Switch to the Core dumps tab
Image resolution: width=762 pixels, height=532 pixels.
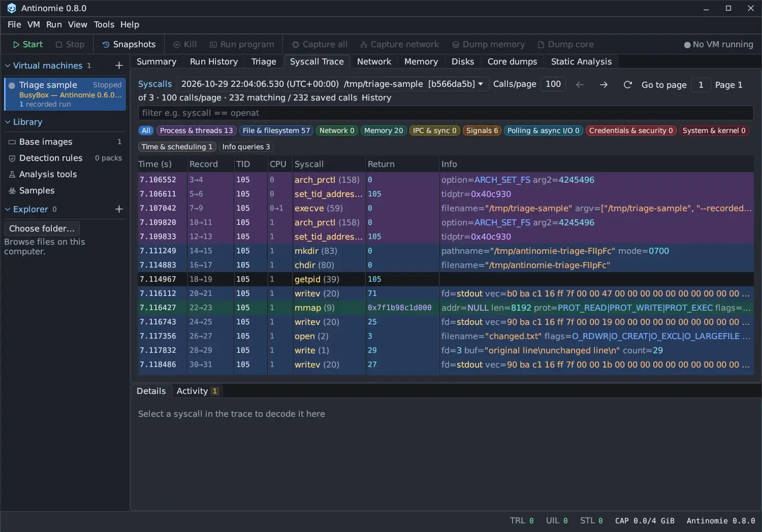pyautogui.click(x=512, y=61)
